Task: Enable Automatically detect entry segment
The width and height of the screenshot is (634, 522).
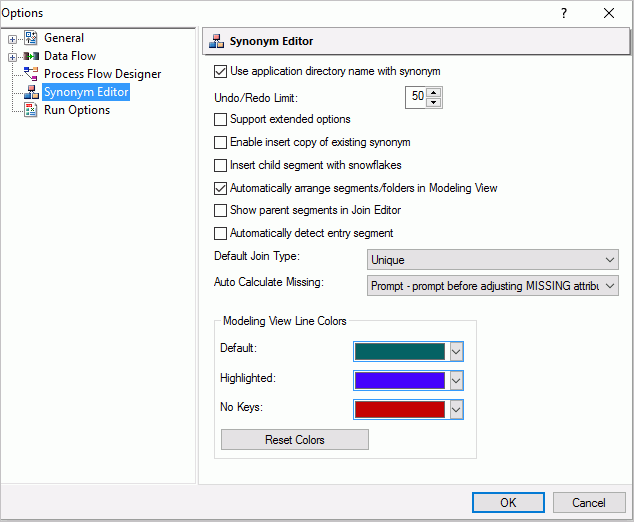Action: 220,234
